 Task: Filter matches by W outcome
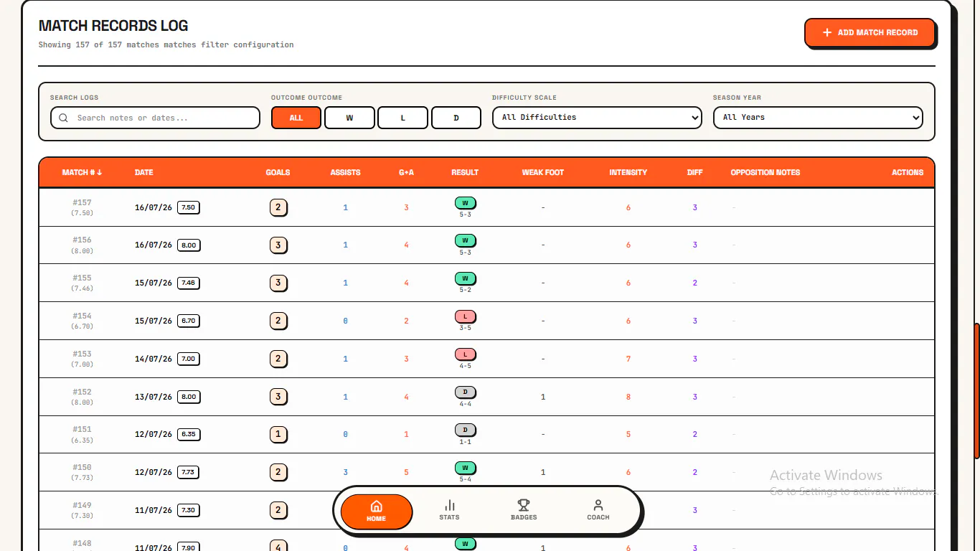pyautogui.click(x=349, y=118)
